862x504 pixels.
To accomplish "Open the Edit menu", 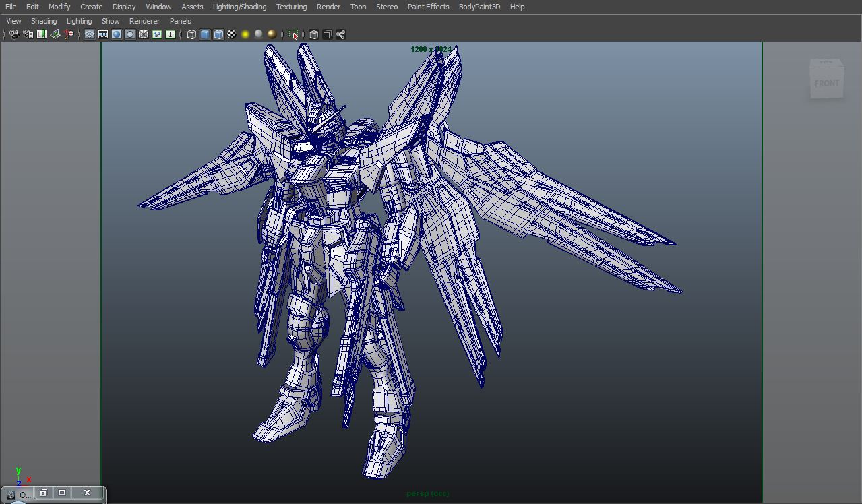I will pyautogui.click(x=32, y=7).
